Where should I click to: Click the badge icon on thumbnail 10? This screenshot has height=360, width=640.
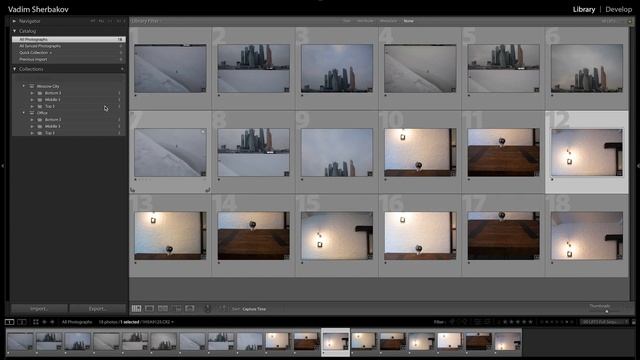453,173
